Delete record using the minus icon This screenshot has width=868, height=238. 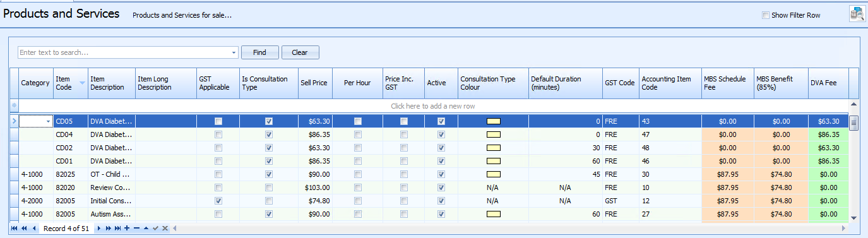pyautogui.click(x=136, y=229)
